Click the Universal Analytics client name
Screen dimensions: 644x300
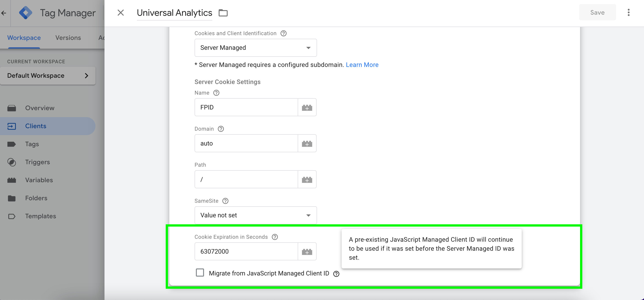click(x=175, y=13)
